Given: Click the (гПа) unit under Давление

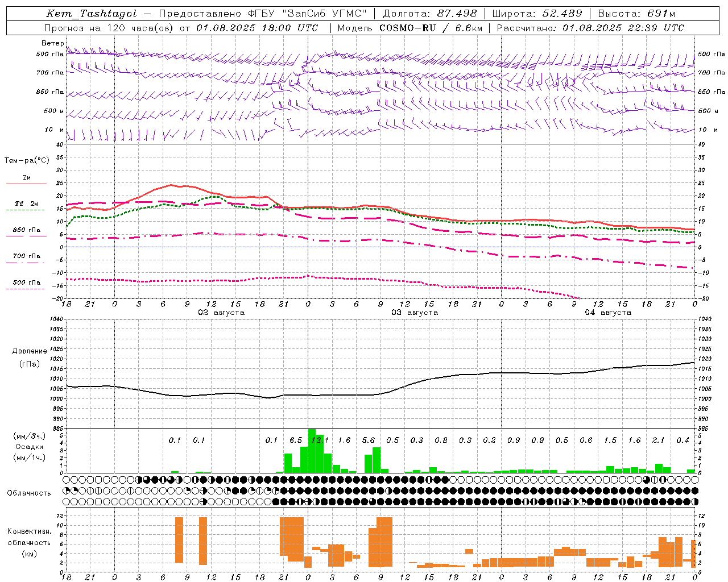Looking at the screenshot, I should pos(30,364).
